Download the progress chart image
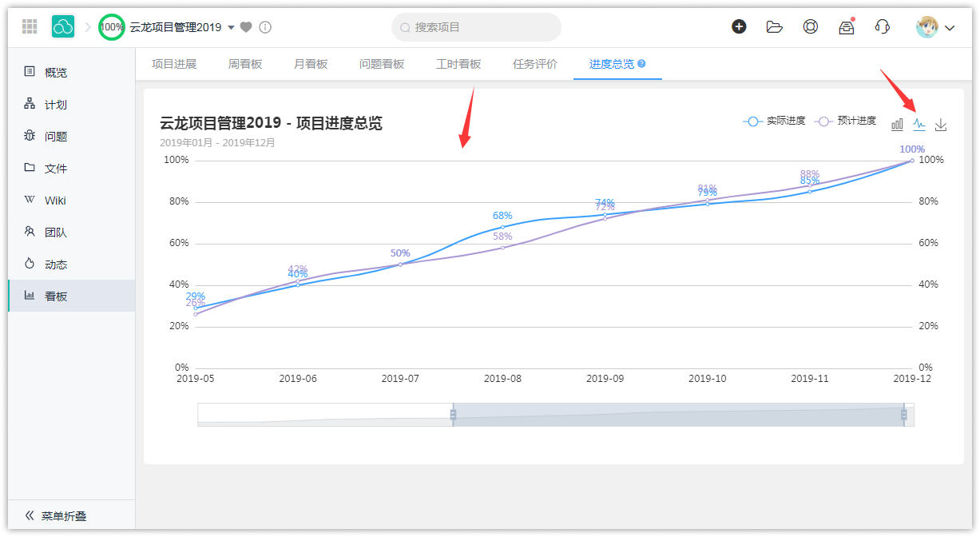Screen dimensions: 980x537 (941, 125)
